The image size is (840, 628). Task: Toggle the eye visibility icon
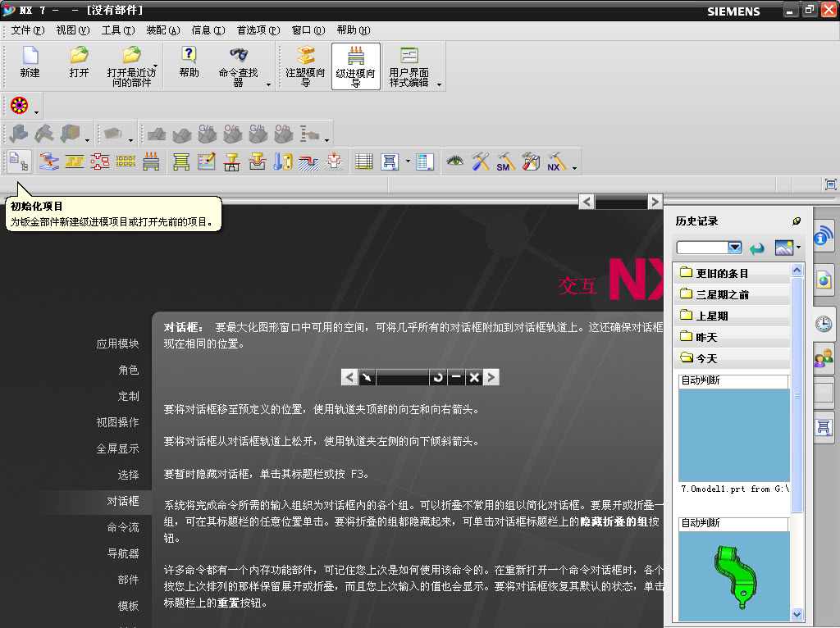pyautogui.click(x=454, y=161)
